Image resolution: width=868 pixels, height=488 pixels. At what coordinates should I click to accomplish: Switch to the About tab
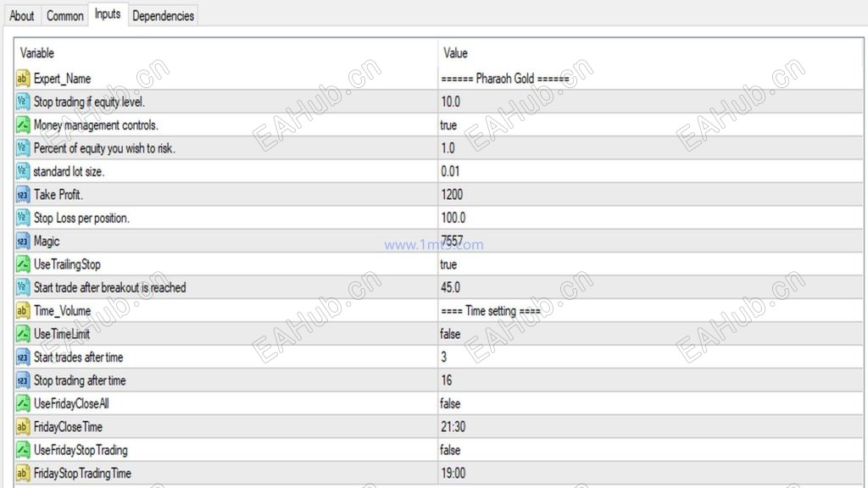[21, 15]
